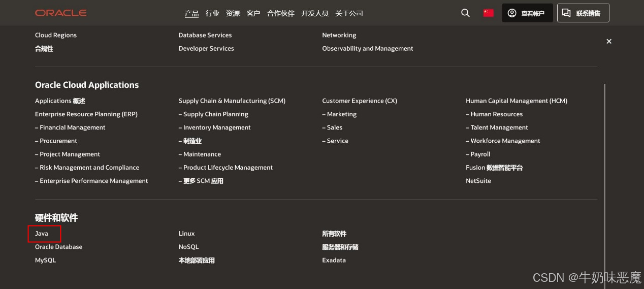The width and height of the screenshot is (644, 289).
Task: Open the 开发人员 menu
Action: pos(315,13)
